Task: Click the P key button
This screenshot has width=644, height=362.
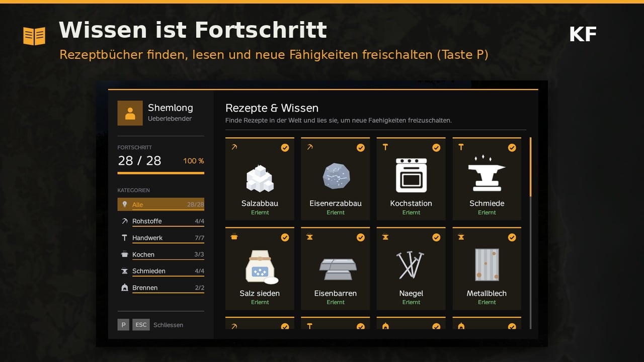Action: [x=123, y=325]
